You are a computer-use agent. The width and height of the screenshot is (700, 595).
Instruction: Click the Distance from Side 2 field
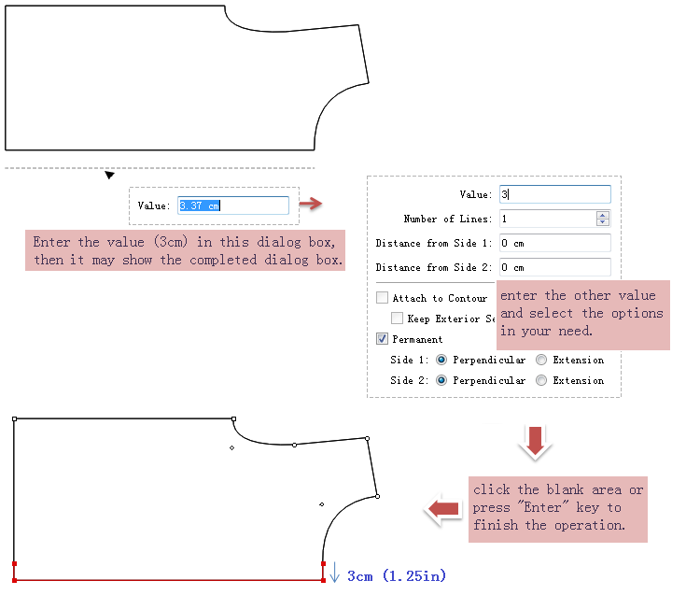pyautogui.click(x=554, y=267)
